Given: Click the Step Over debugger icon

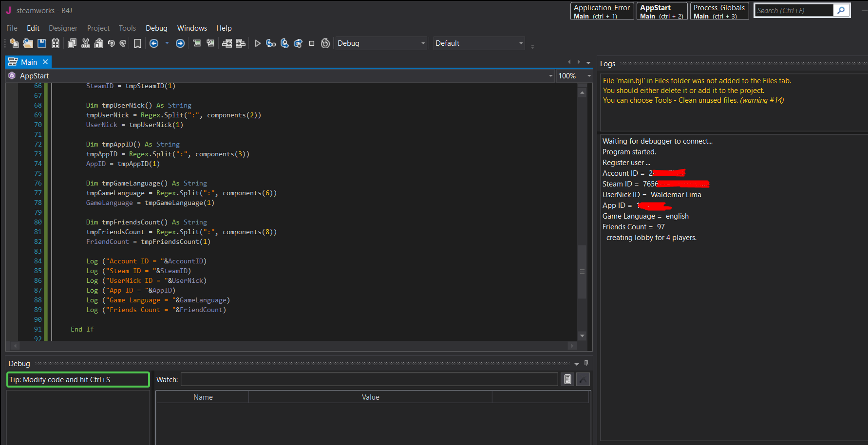Looking at the screenshot, I should click(x=284, y=43).
